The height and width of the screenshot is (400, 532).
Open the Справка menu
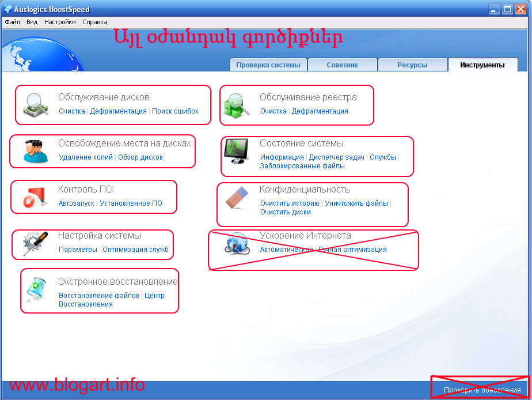coord(95,22)
